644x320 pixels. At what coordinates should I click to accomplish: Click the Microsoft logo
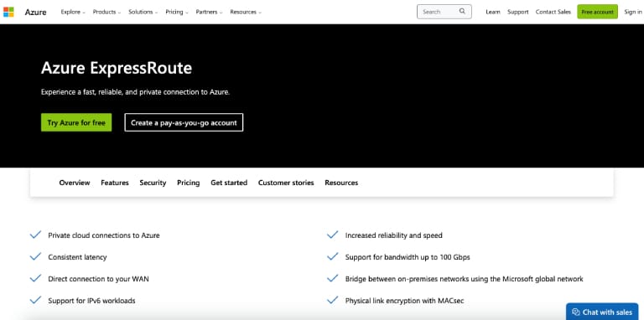coord(8,12)
